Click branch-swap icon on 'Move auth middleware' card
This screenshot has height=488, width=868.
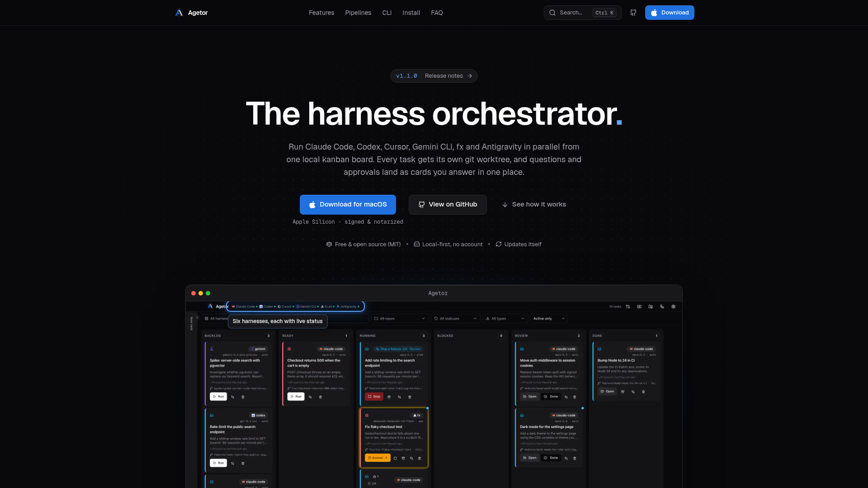pos(566,397)
